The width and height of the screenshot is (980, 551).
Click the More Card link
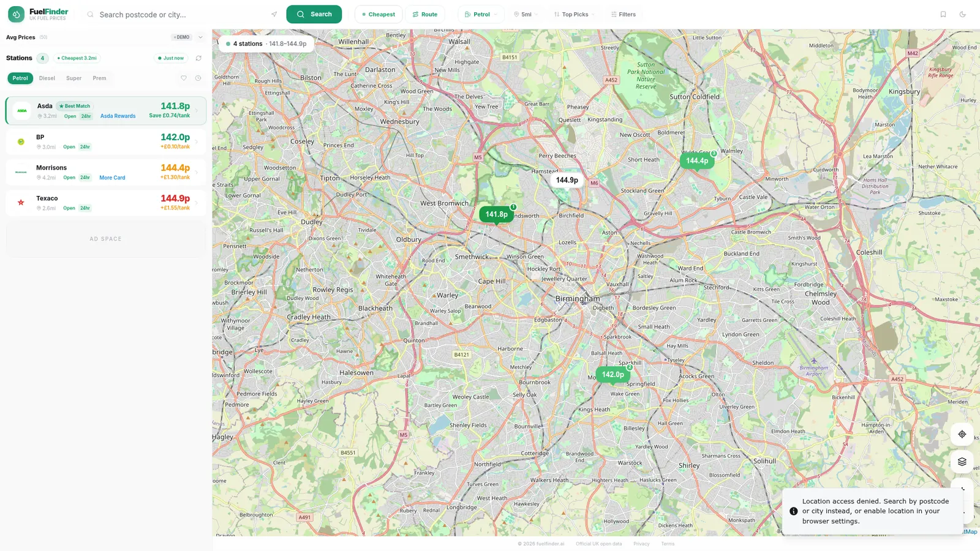click(112, 178)
